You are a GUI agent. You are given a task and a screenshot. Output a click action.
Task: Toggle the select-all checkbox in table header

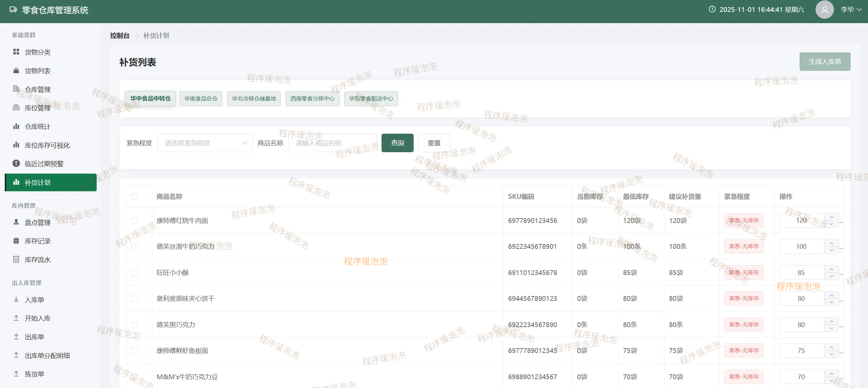click(135, 196)
